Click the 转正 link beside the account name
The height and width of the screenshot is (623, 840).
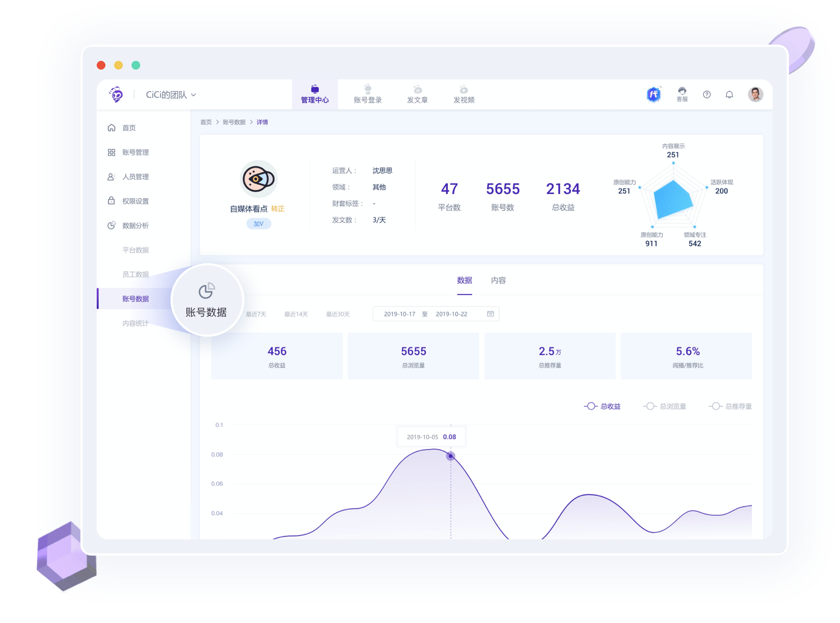tap(278, 209)
